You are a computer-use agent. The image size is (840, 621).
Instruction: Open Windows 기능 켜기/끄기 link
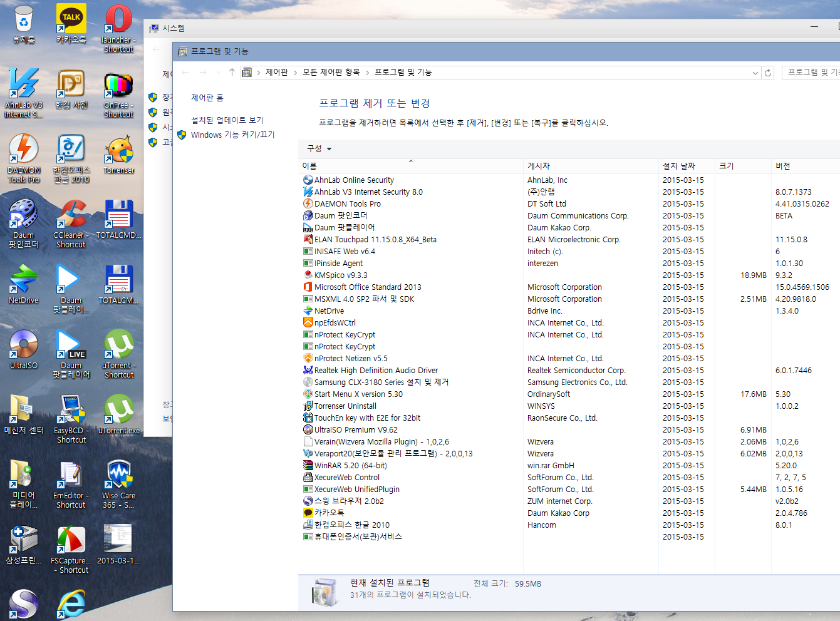(x=232, y=135)
